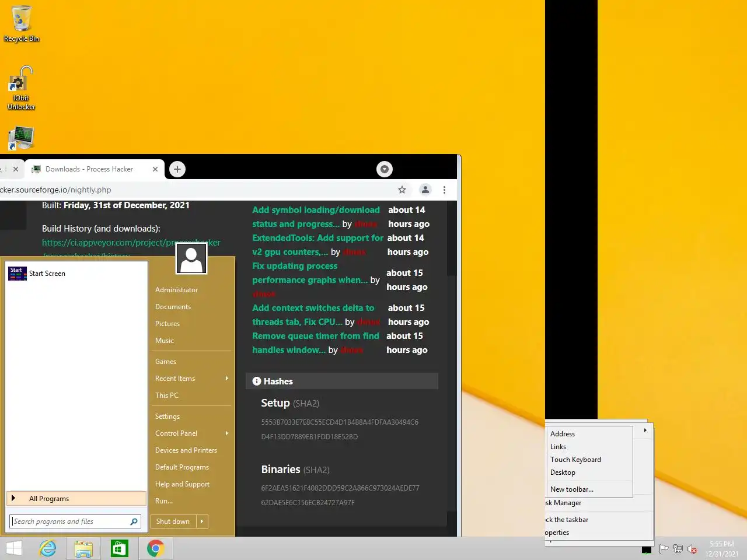
Task: Open a new Chrome tab with plus button
Action: click(177, 169)
